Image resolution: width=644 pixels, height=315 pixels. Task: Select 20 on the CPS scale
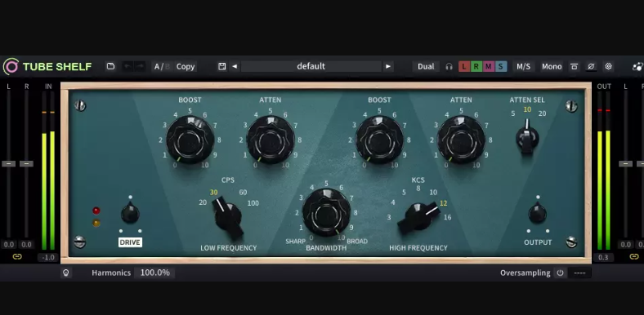coord(203,202)
